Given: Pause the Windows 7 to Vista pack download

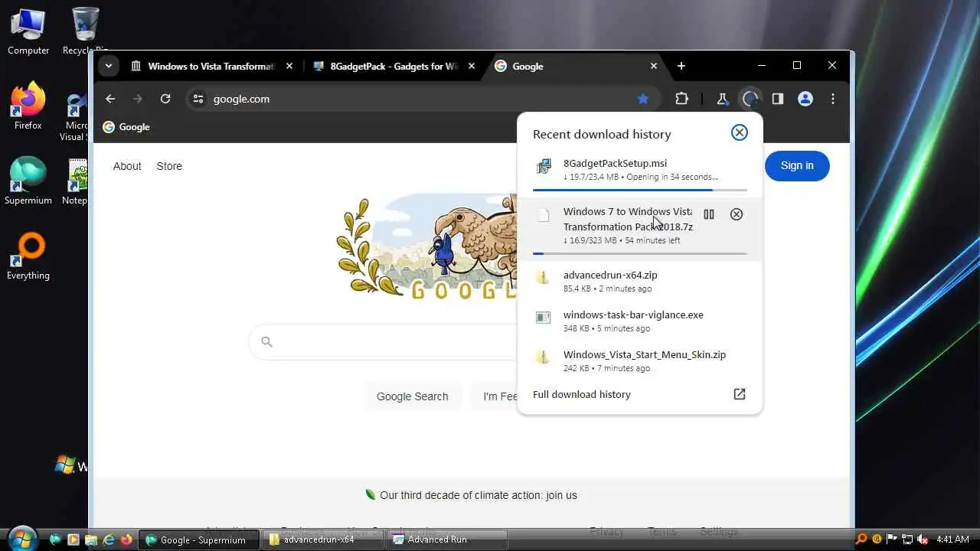Looking at the screenshot, I should [x=709, y=214].
